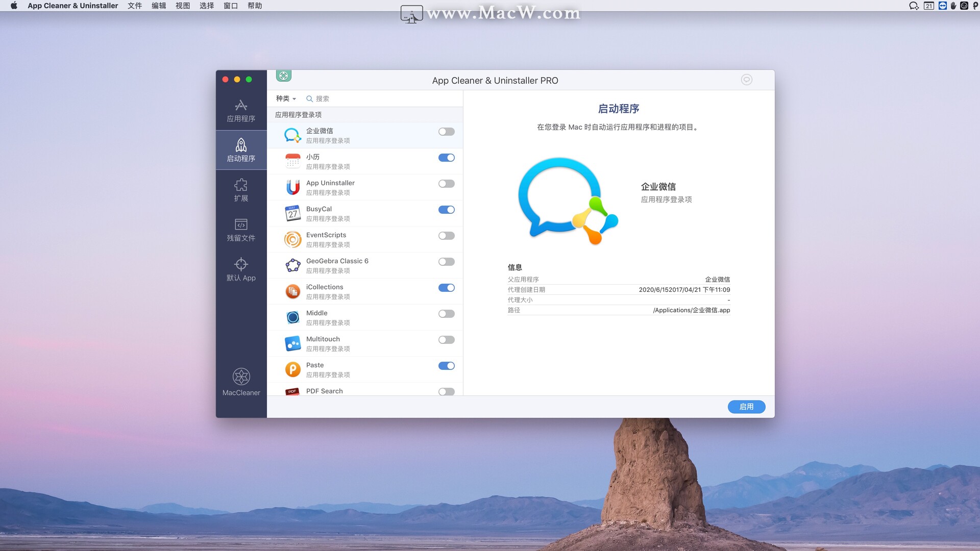The width and height of the screenshot is (980, 551).
Task: Click the calendar 21 menu bar icon
Action: 929,6
